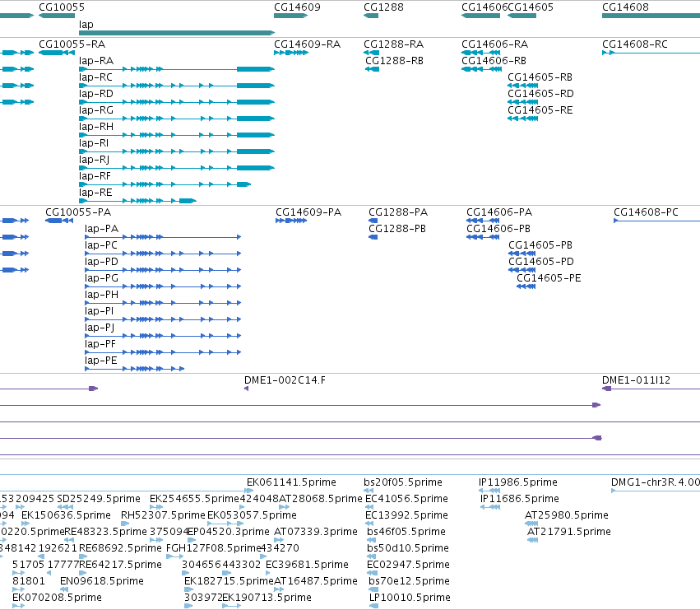Click protein CG14605-PD
This screenshot has height=610, width=700.
(522, 270)
